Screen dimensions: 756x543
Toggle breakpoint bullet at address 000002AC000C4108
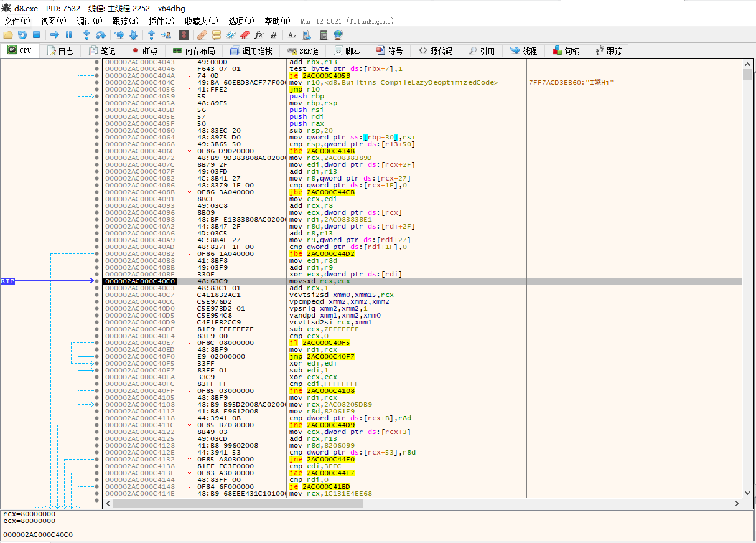[96, 405]
